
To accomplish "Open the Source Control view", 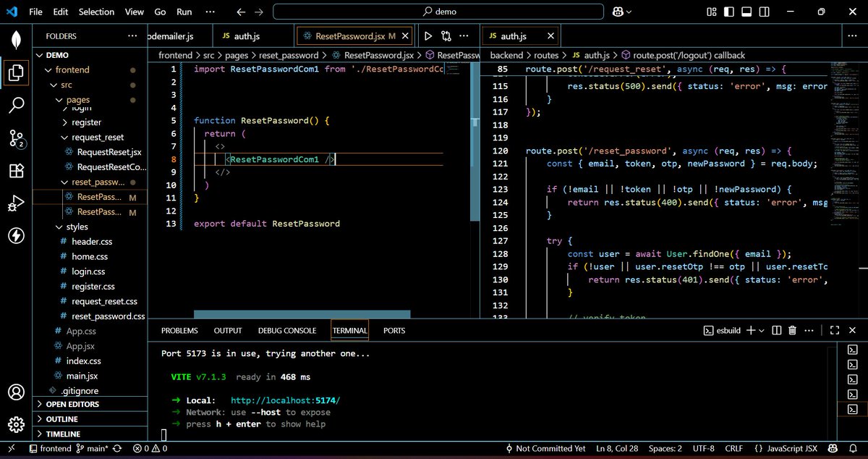I will click(x=16, y=138).
